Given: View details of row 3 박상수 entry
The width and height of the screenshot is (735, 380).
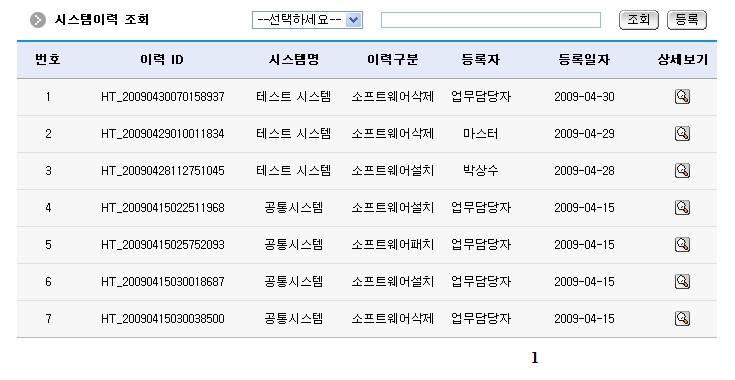Looking at the screenshot, I should [x=682, y=171].
